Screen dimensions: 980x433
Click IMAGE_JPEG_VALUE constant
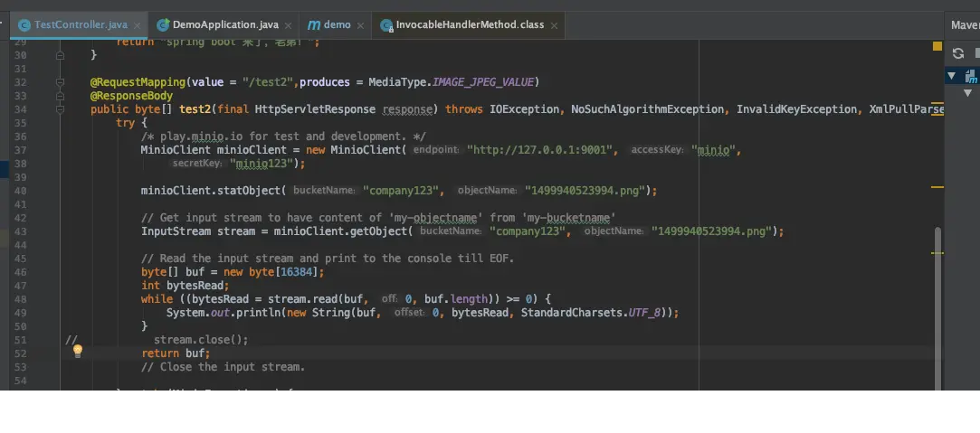tap(483, 82)
